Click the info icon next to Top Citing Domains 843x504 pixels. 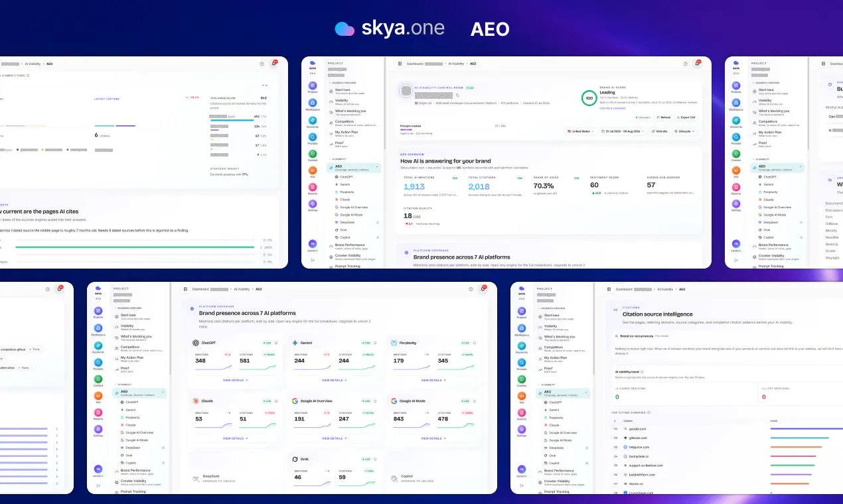(649, 412)
